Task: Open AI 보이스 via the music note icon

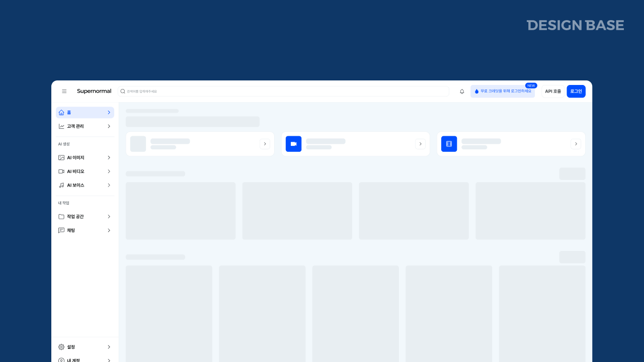Action: pyautogui.click(x=61, y=185)
